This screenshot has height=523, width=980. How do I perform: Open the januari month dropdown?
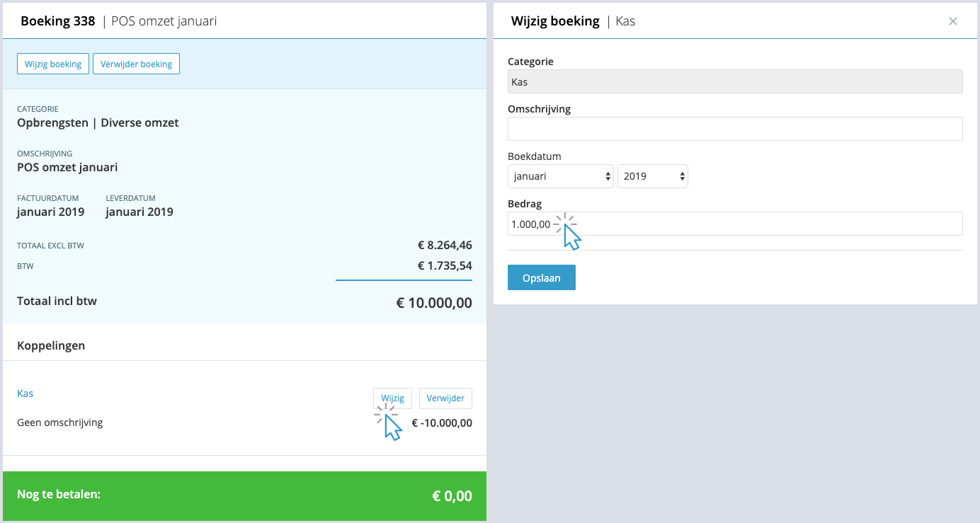(561, 176)
